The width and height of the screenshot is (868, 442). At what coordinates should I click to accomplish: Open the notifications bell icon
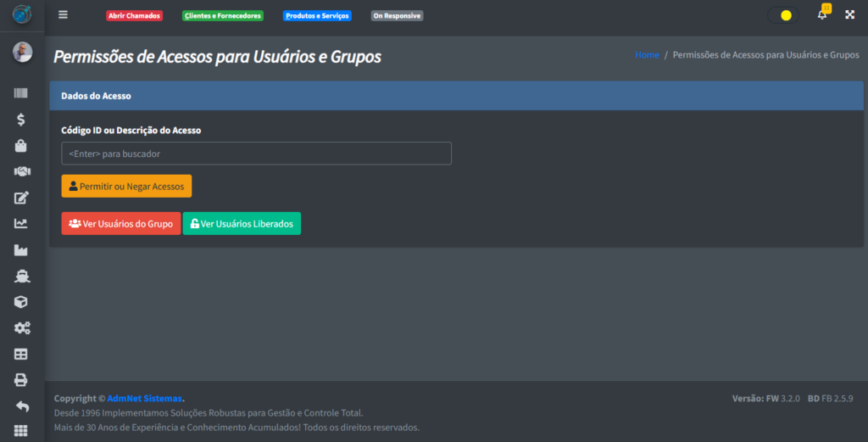pyautogui.click(x=821, y=15)
